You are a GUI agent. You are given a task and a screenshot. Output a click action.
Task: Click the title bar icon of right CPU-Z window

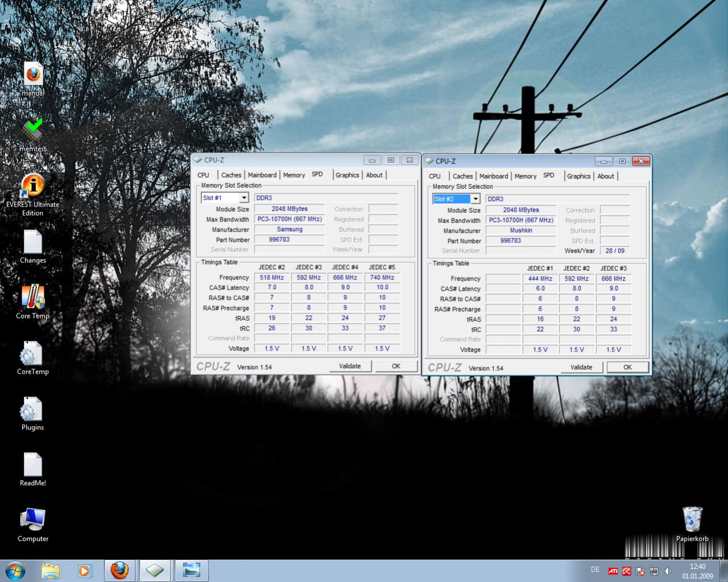point(429,162)
